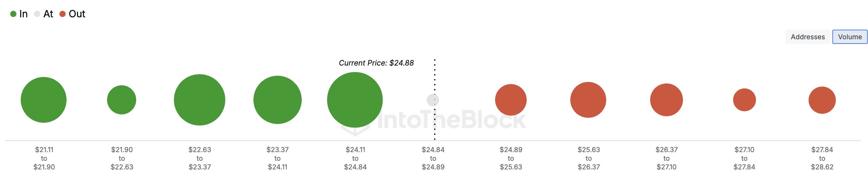Select the red bubble for $24.89 to $25.63
This screenshot has height=183, width=868.
511,100
